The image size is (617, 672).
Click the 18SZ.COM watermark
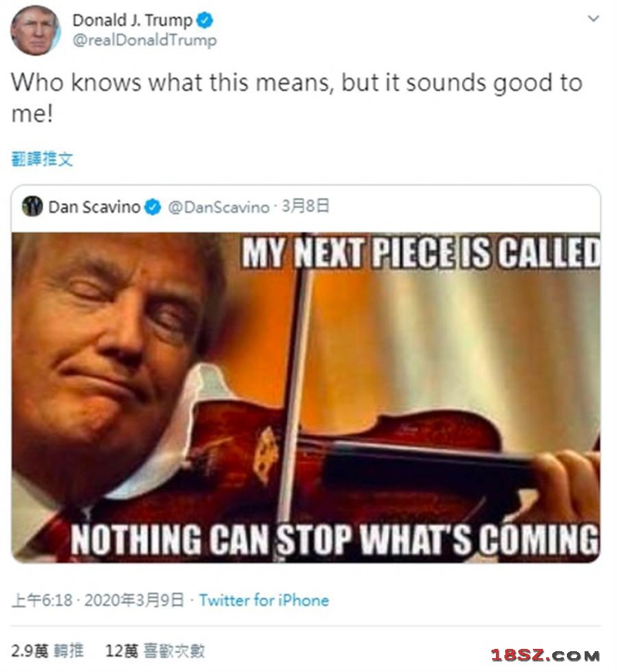[x=545, y=655]
